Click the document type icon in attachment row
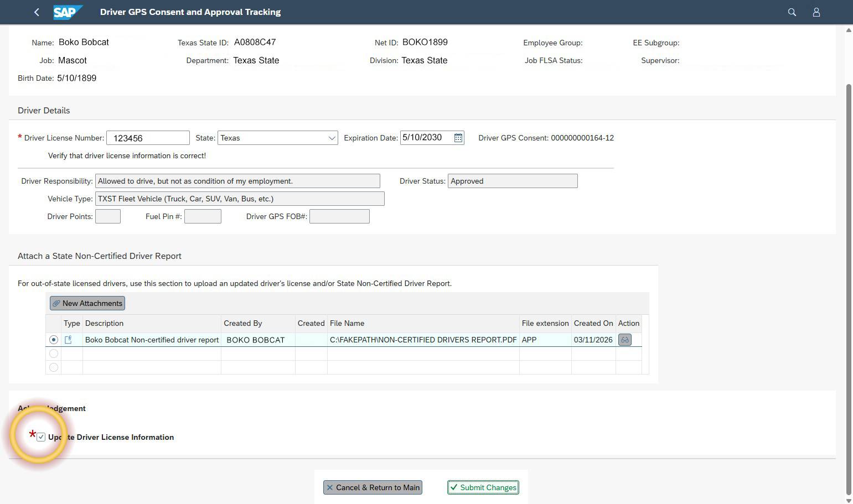 (68, 340)
